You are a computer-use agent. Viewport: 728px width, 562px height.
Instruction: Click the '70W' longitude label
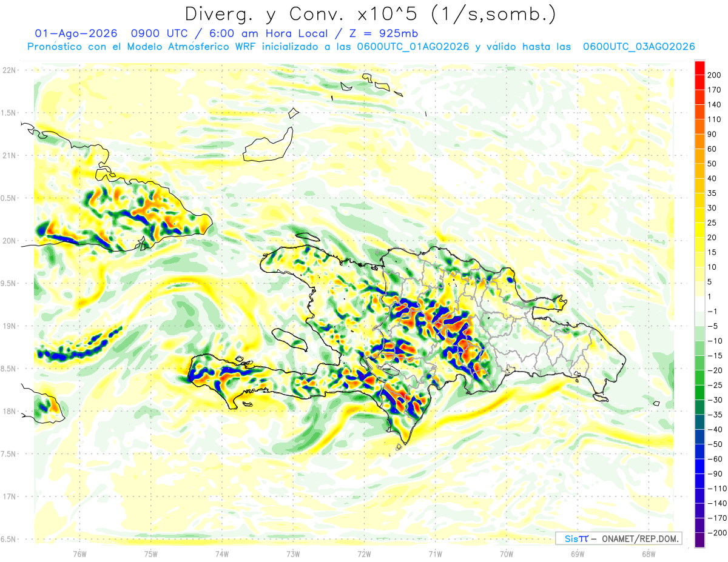coord(507,554)
